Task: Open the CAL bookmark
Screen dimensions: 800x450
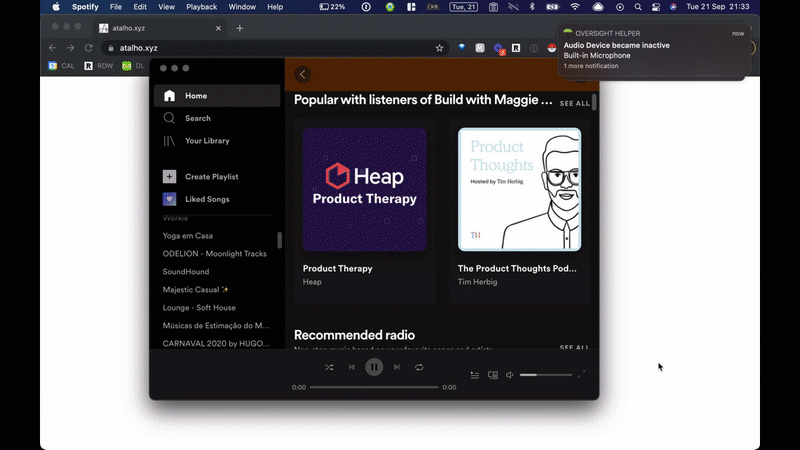Action: click(61, 66)
